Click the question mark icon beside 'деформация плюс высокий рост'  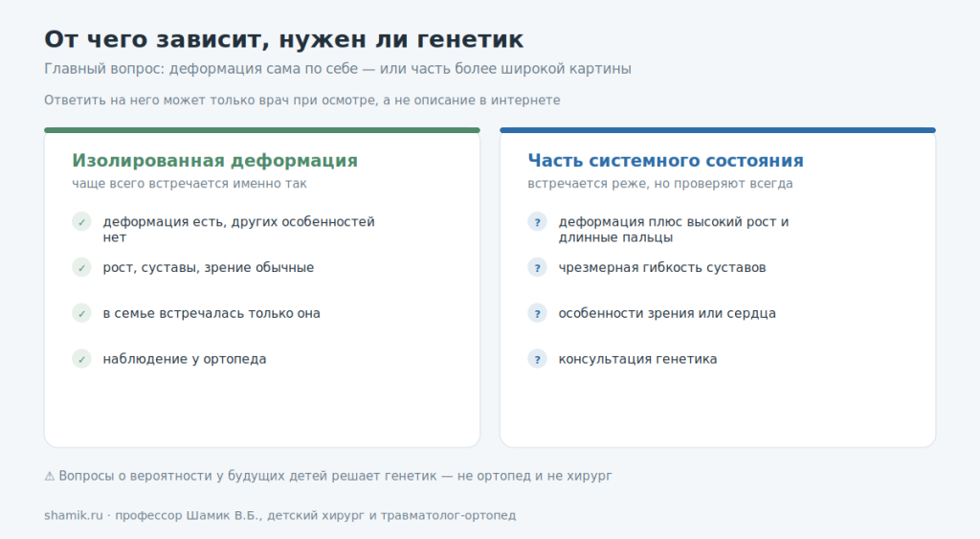tap(537, 222)
